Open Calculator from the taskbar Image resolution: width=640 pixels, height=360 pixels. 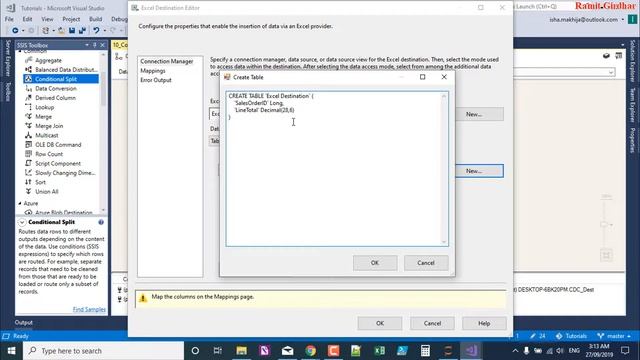[x=425, y=351]
